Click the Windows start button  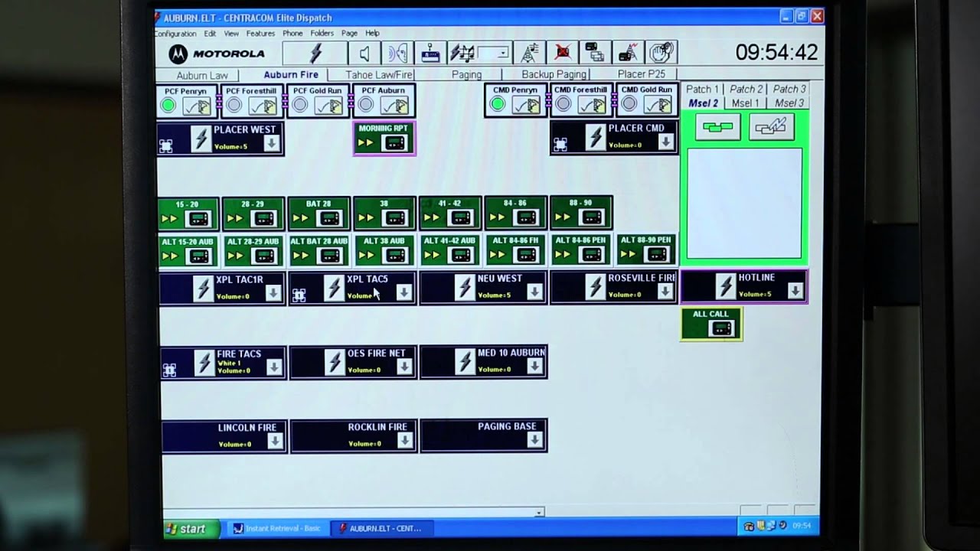pyautogui.click(x=191, y=528)
